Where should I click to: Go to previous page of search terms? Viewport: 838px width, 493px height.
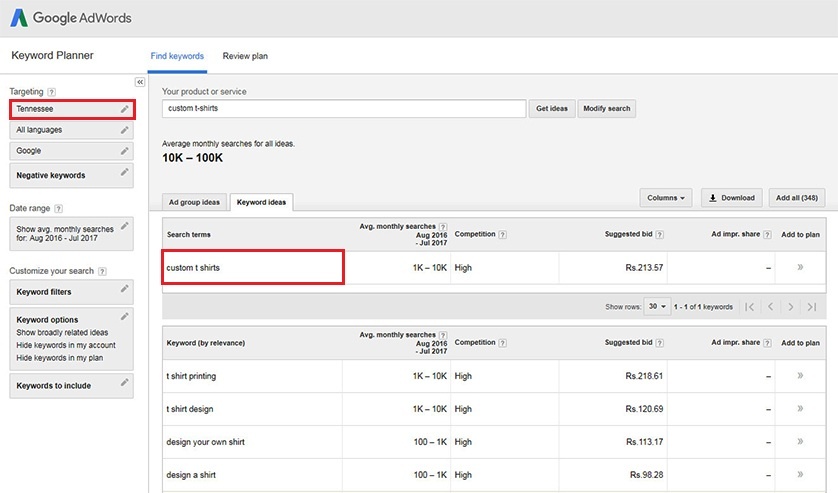(771, 307)
